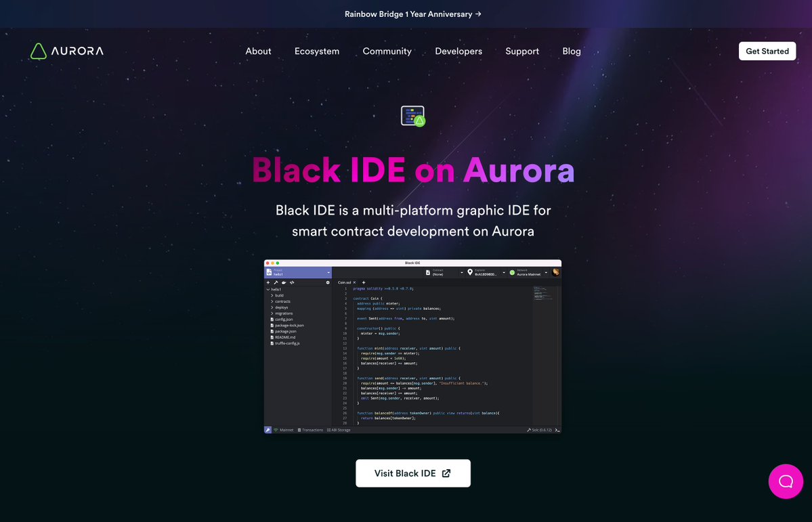The height and width of the screenshot is (522, 812).
Task: Open the Developers menu
Action: [x=458, y=51]
